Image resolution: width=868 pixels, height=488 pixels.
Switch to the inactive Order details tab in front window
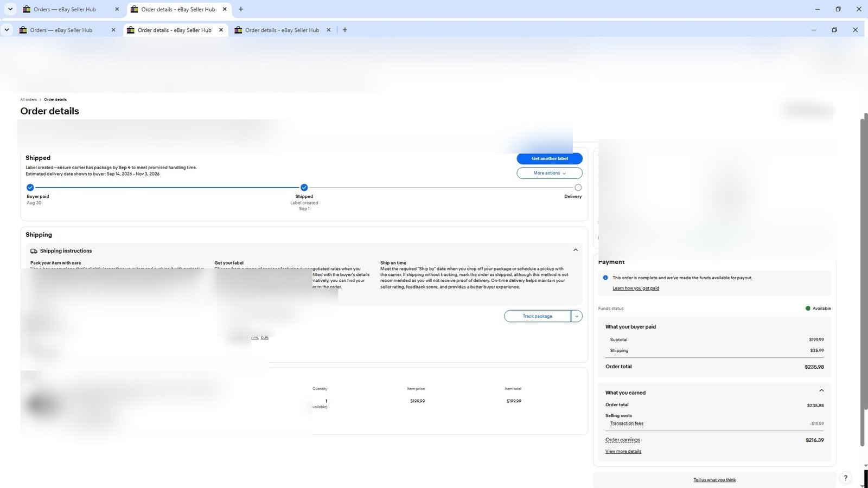(283, 30)
